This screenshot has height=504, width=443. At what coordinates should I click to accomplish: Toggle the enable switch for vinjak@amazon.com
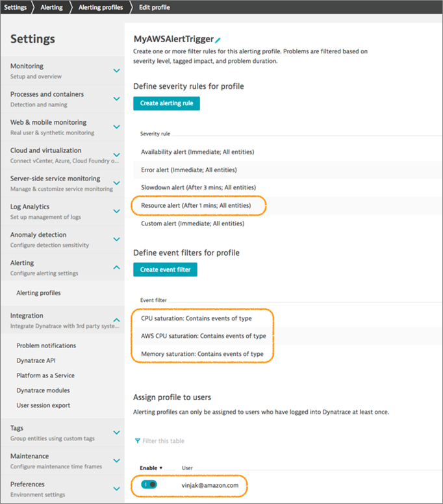[x=149, y=485]
